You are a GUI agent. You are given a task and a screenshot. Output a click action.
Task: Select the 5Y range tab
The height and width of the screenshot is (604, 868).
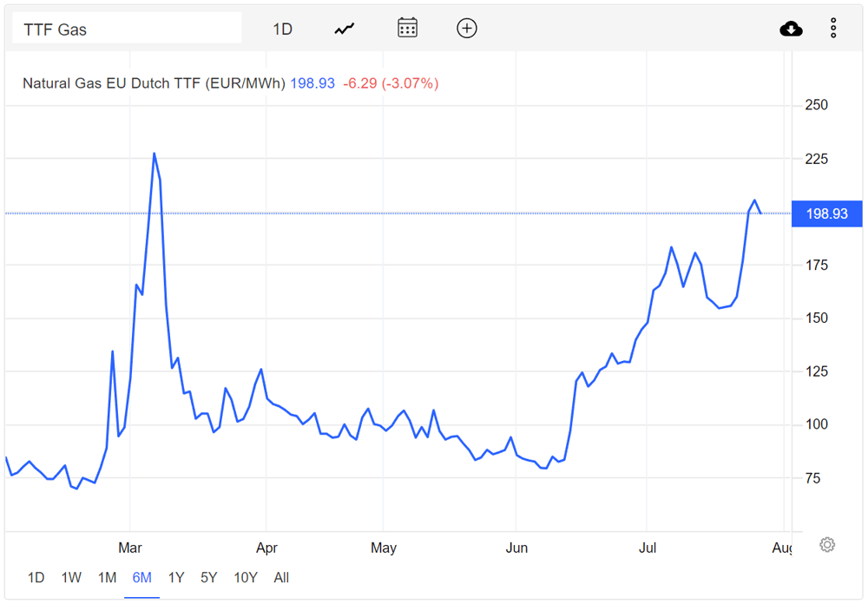208,578
